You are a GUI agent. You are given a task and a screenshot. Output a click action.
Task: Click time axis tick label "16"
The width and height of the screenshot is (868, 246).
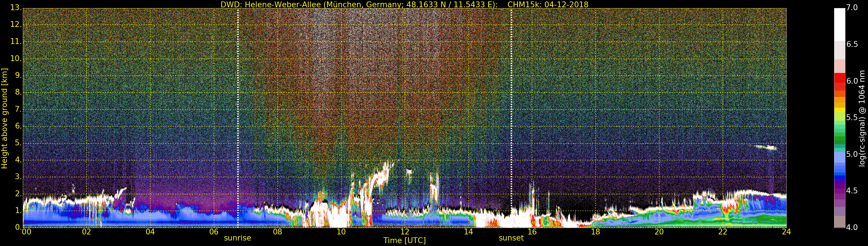tap(532, 232)
